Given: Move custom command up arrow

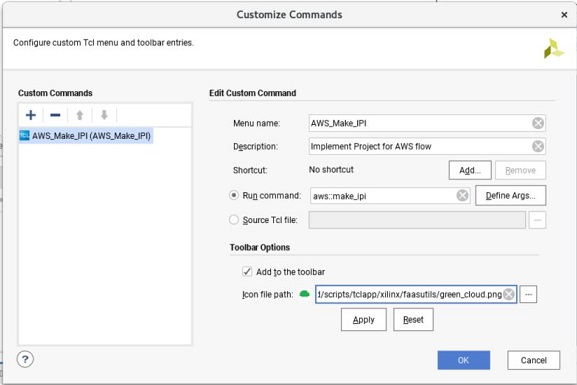Looking at the screenshot, I should [x=79, y=115].
